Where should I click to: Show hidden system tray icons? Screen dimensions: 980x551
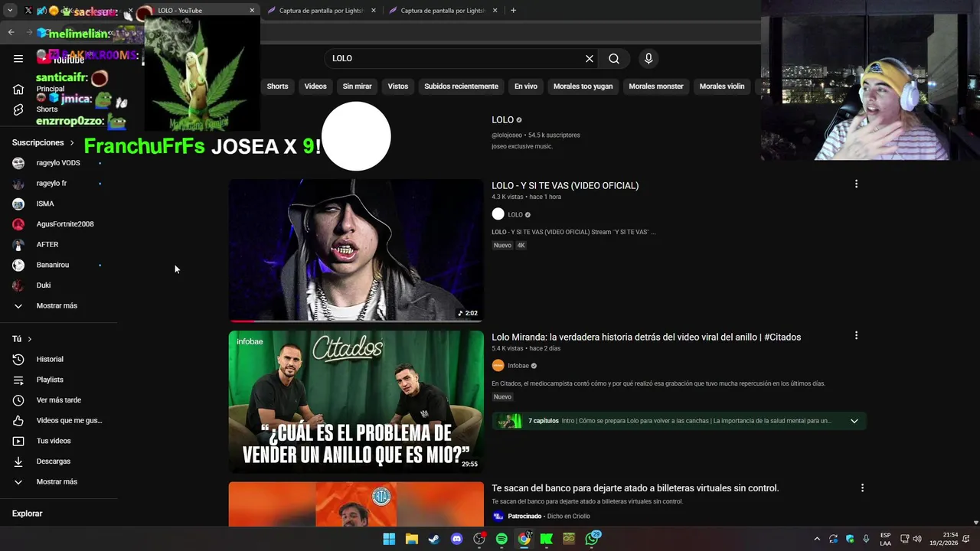pyautogui.click(x=817, y=539)
